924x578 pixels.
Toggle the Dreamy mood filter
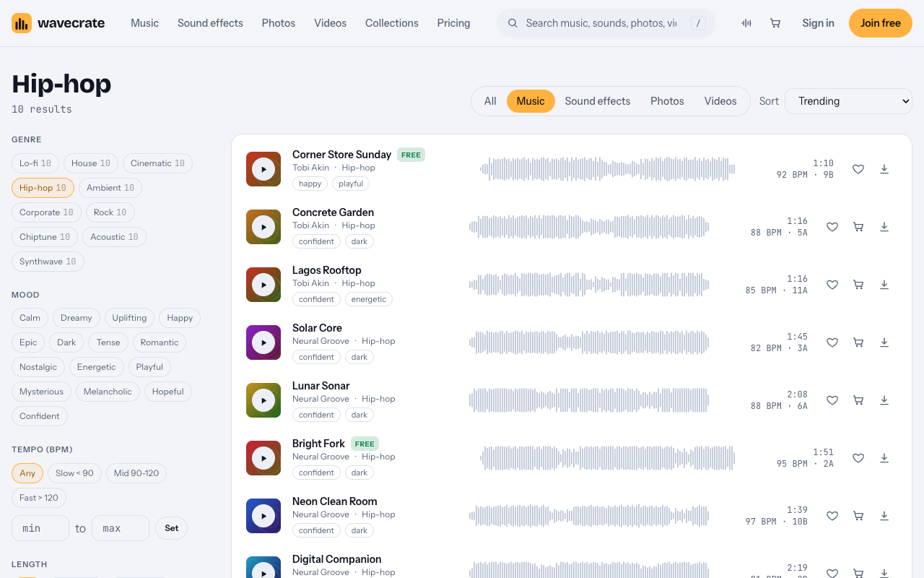77,318
